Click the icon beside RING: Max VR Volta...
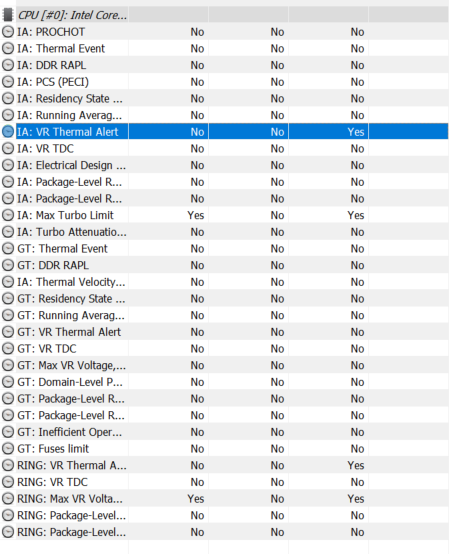Image resolution: width=449 pixels, height=554 pixels. [x=8, y=499]
